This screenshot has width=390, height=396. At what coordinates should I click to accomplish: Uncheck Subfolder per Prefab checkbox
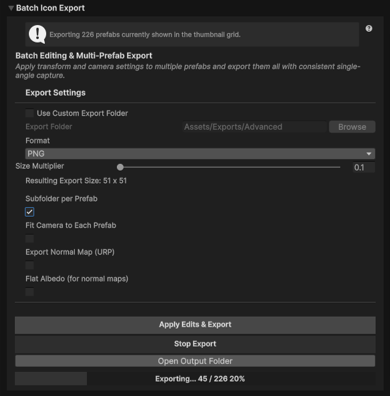click(x=30, y=212)
